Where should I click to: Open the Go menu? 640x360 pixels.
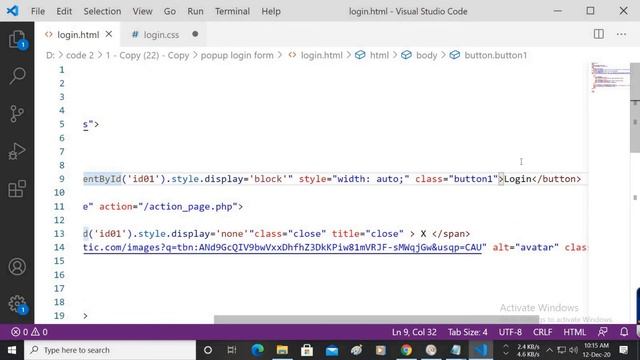point(169,11)
